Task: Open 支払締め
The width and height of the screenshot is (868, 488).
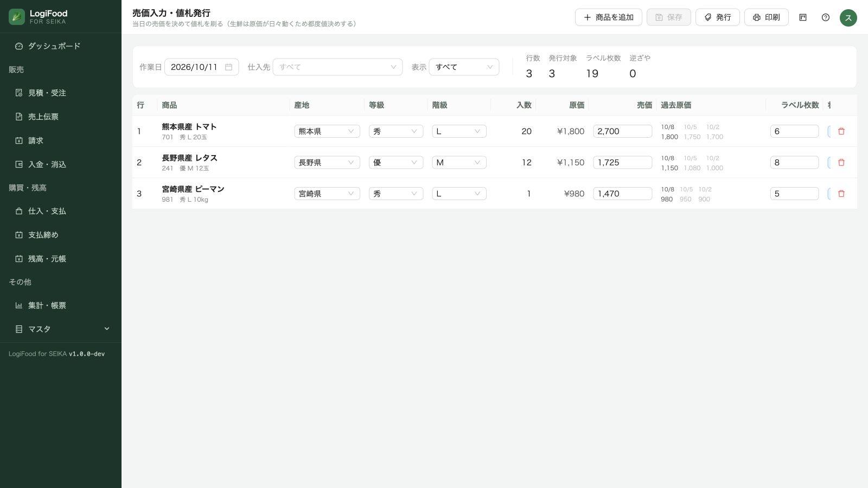Action: coord(61,235)
